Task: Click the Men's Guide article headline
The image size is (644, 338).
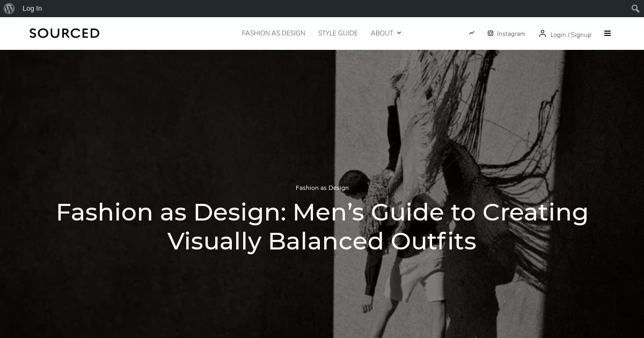Action: click(x=322, y=226)
